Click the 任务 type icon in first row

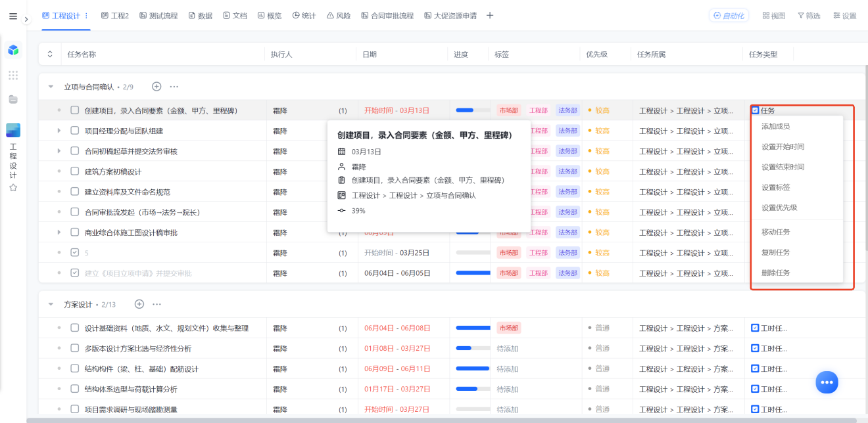click(756, 110)
